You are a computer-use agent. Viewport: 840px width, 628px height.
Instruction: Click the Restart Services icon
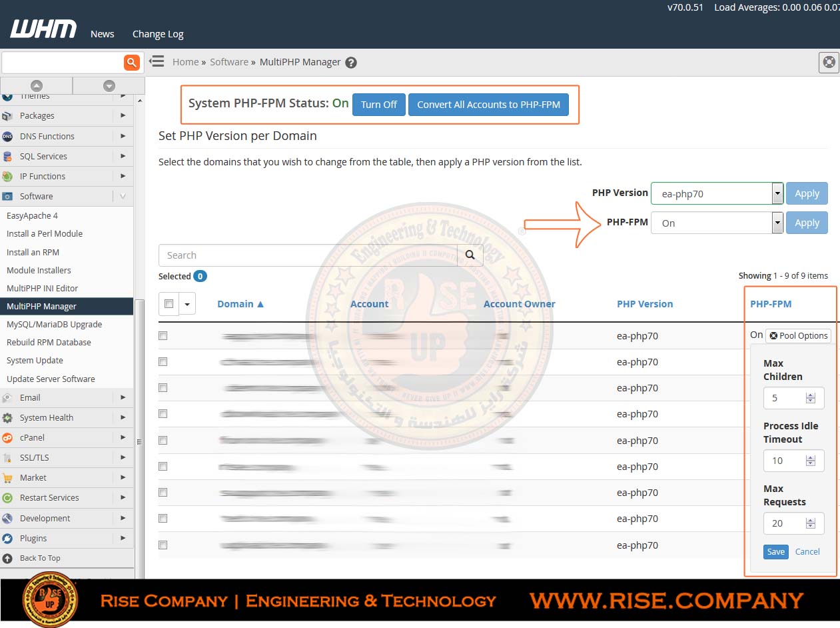7,498
